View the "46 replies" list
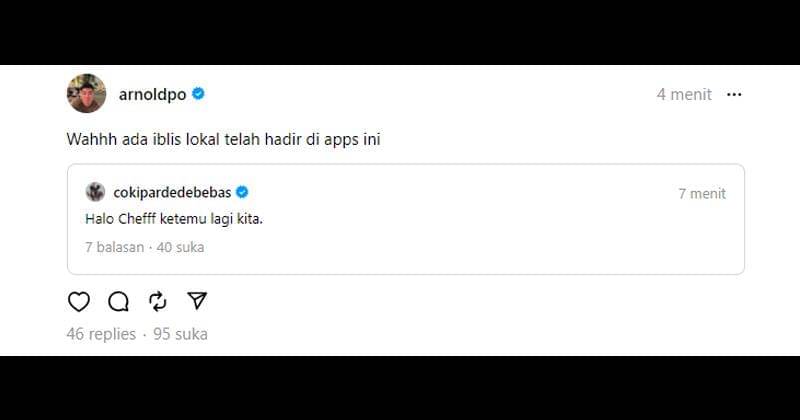 click(101, 334)
